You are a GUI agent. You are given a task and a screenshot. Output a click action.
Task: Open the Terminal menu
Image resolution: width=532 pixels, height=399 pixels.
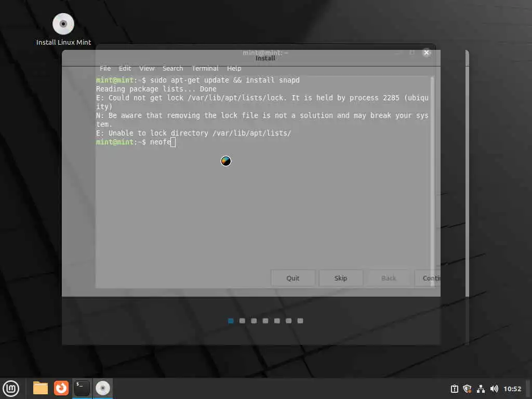205,69
